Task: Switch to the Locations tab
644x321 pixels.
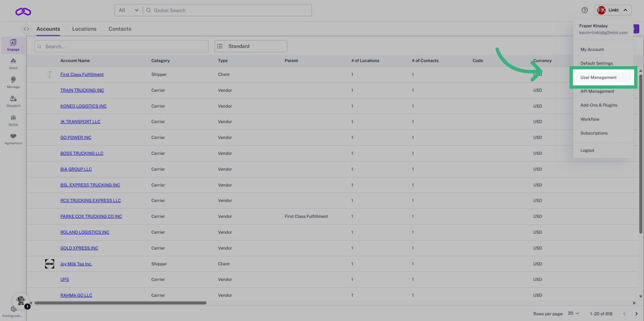Action: click(84, 29)
